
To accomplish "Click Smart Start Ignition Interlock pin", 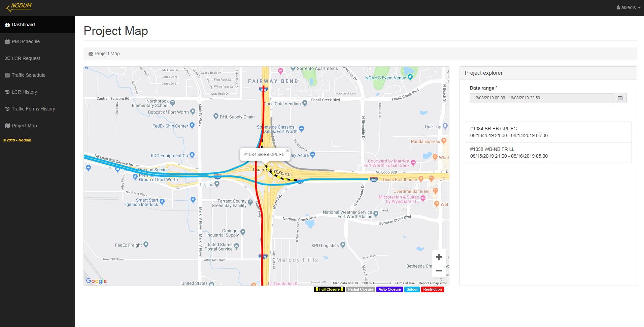I will point(162,202).
